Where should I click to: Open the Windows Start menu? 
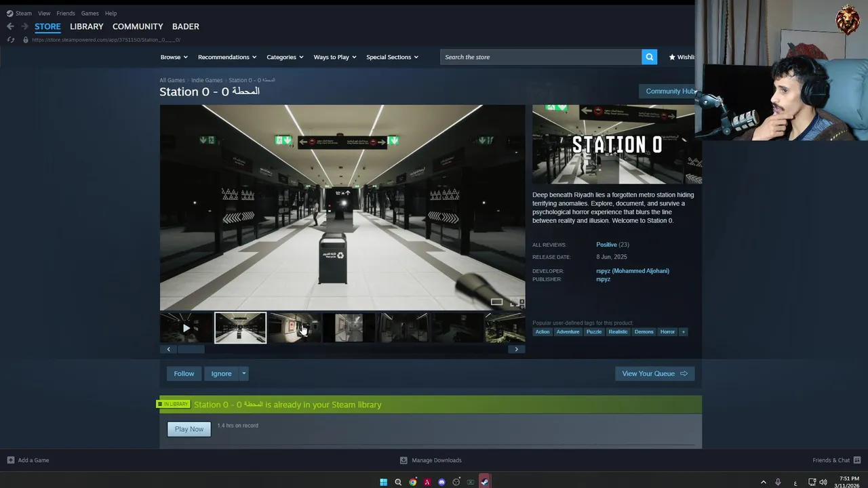[383, 482]
